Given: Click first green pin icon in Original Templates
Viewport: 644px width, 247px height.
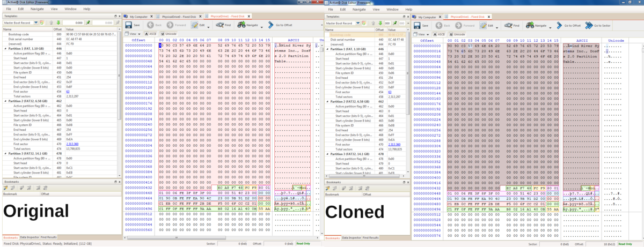Looking at the screenshot, I should coord(87,23).
